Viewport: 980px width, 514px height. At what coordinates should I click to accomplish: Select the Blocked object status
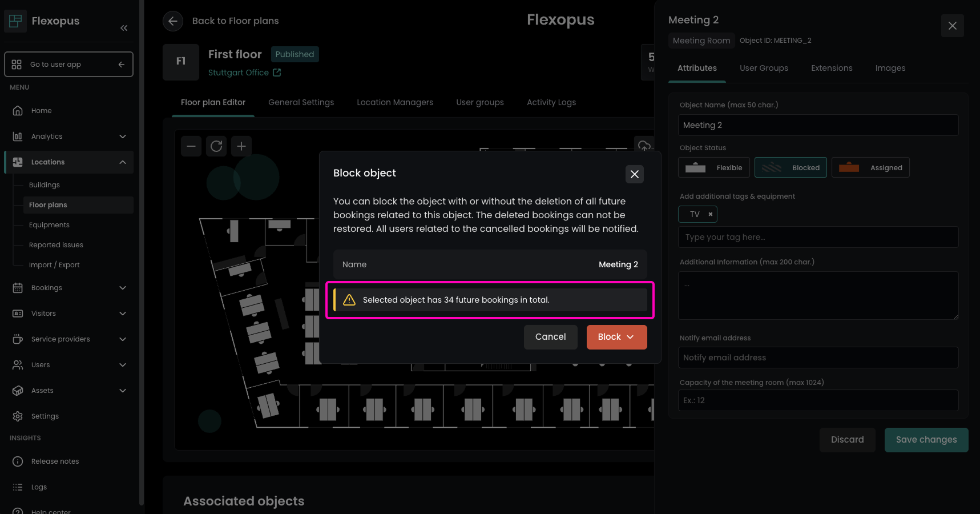click(x=791, y=168)
